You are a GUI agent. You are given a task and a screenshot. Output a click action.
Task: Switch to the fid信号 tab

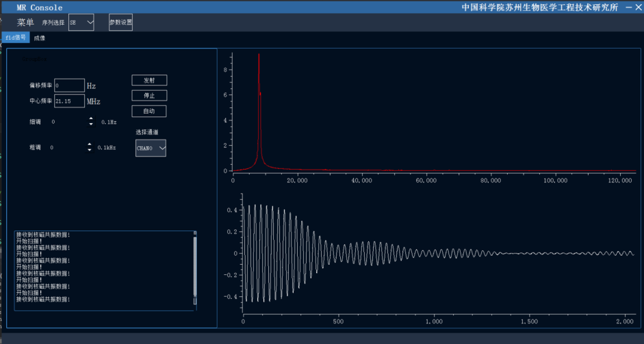pos(15,38)
